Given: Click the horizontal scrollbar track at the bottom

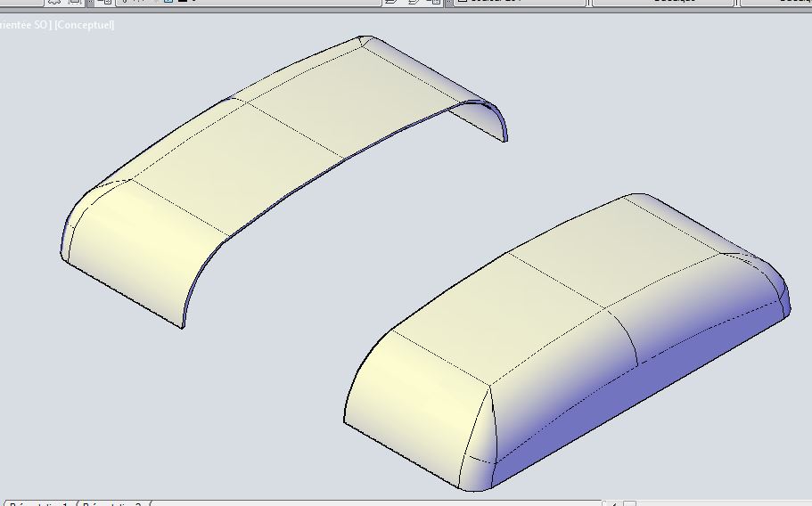Looking at the screenshot, I should 374,503.
